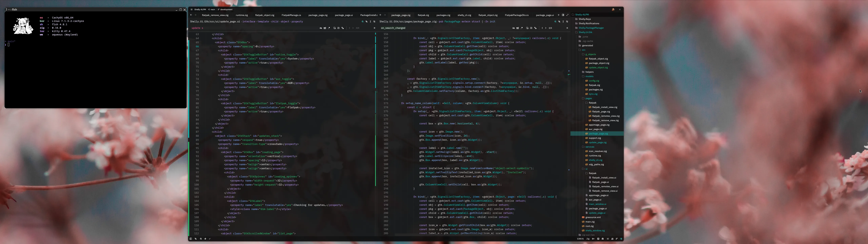Image resolution: width=868 pixels, height=244 pixels.
Task: Split the right editor pane
Action: (x=563, y=15)
